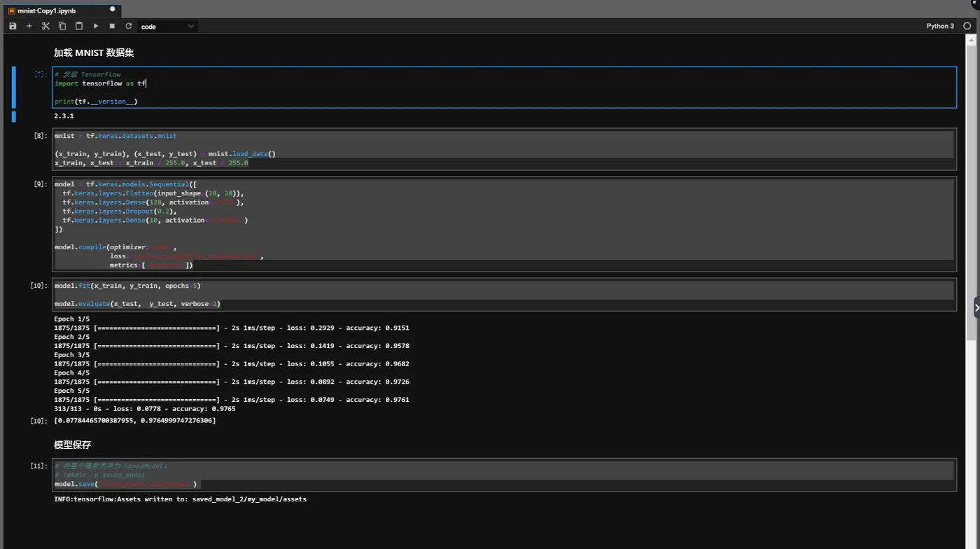Click the line with accuracy: 0.9682
The width and height of the screenshot is (980, 549).
[232, 364]
